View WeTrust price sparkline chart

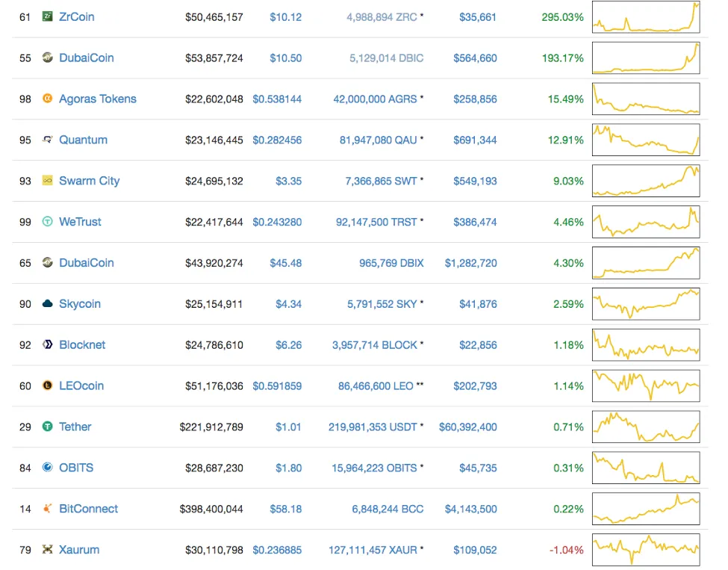tap(646, 222)
